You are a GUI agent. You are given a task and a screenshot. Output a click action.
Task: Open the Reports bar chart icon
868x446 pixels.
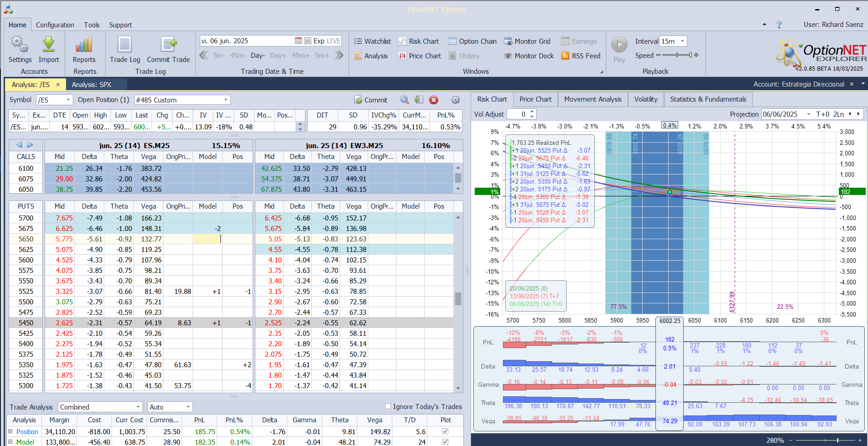pos(84,45)
